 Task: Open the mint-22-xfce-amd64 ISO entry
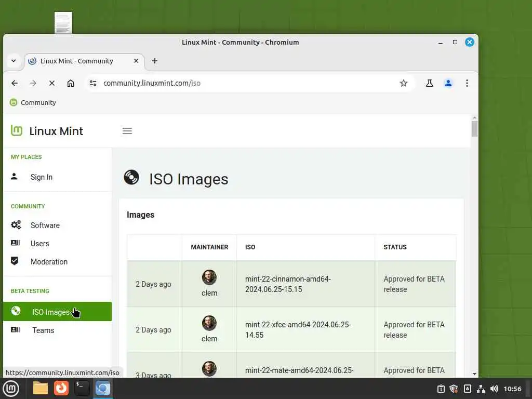pos(298,330)
